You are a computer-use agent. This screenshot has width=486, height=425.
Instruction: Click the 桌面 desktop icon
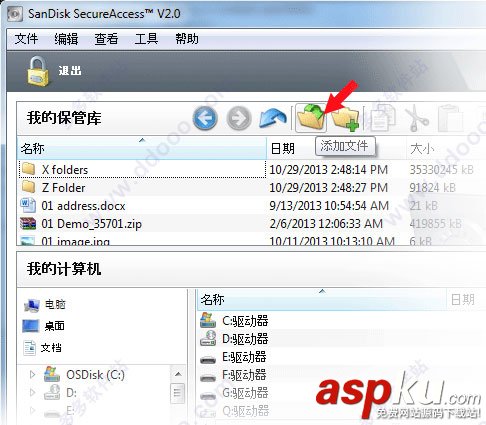(31, 326)
